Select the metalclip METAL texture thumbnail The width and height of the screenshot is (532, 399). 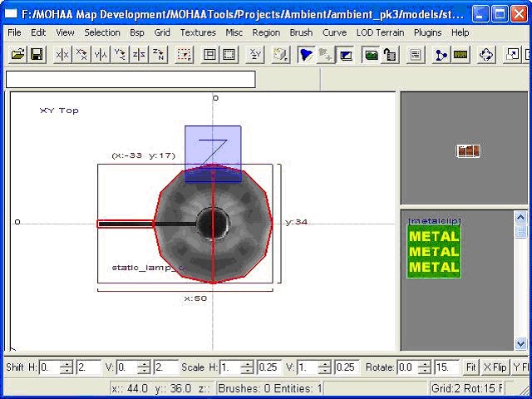[x=433, y=251]
